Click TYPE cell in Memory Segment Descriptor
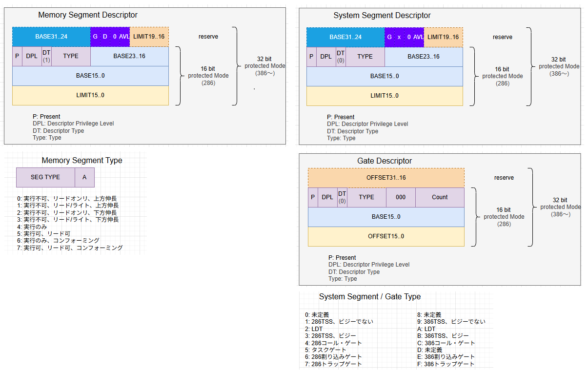Image resolution: width=588 pixels, height=374 pixels. 71,56
